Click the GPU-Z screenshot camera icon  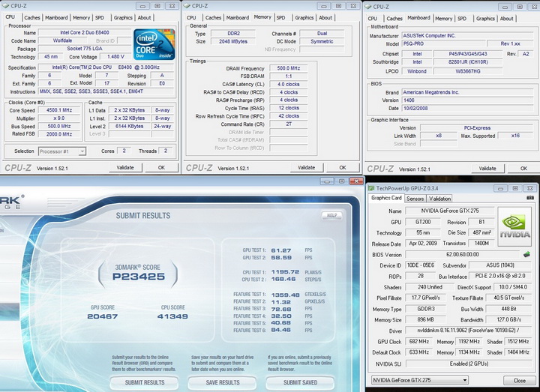(530, 198)
